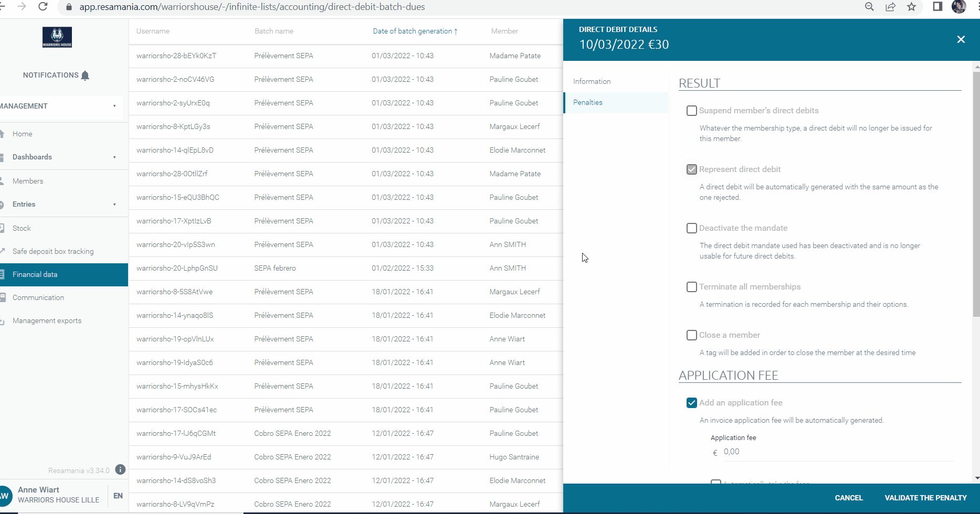Select row warriorsho-17-lJ6qCGMt
Viewport: 980px width, 514px height.
[x=346, y=433]
